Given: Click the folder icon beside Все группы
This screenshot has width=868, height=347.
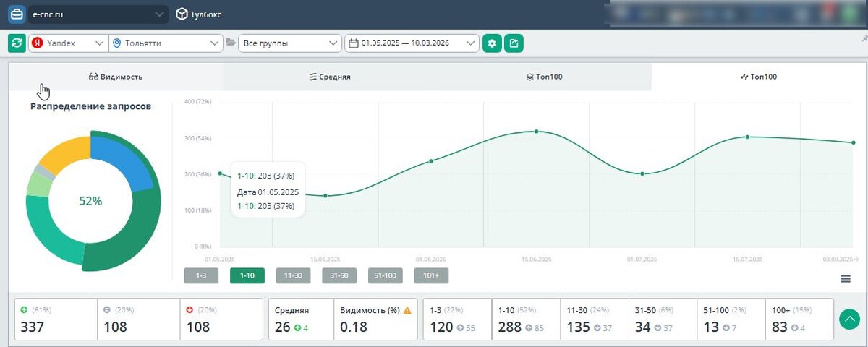Looking at the screenshot, I should (231, 43).
